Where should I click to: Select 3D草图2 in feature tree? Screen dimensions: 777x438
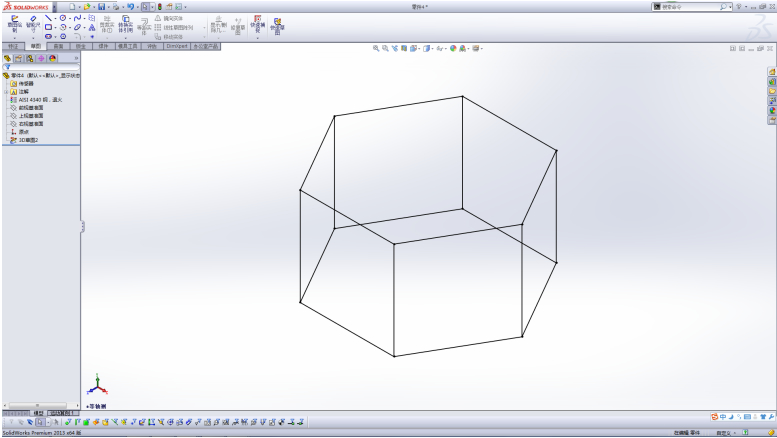[28, 140]
